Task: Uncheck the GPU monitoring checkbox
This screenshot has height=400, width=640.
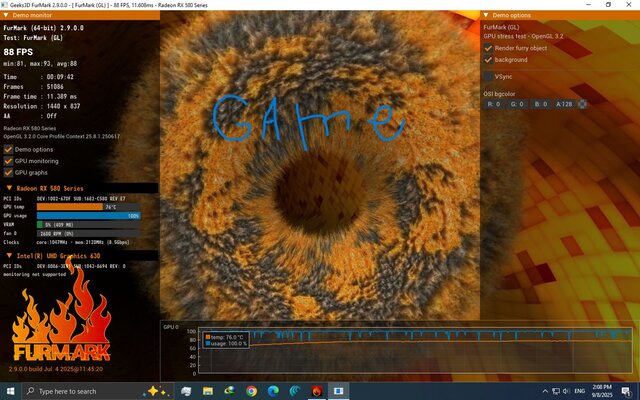Action: click(x=8, y=161)
